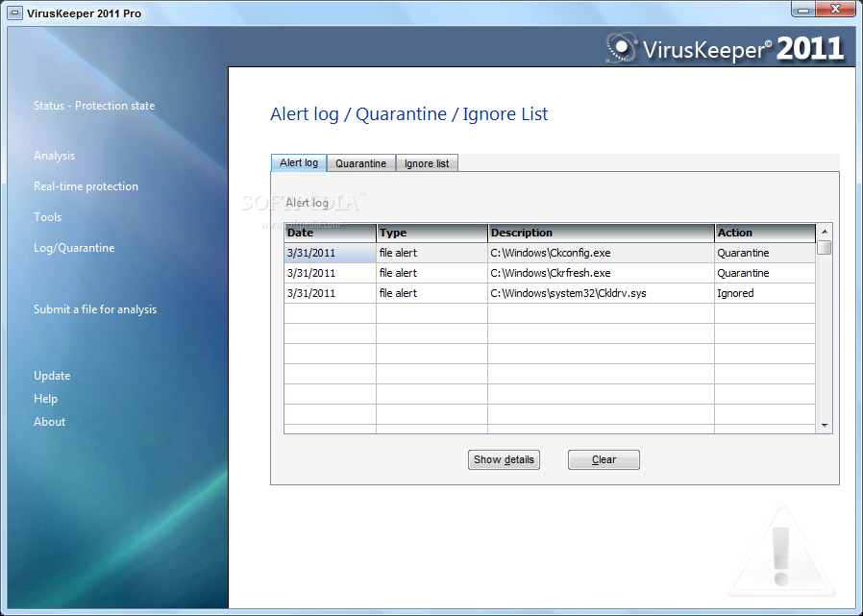Open the Update page
Viewport: 863px width, 616px height.
click(x=52, y=376)
